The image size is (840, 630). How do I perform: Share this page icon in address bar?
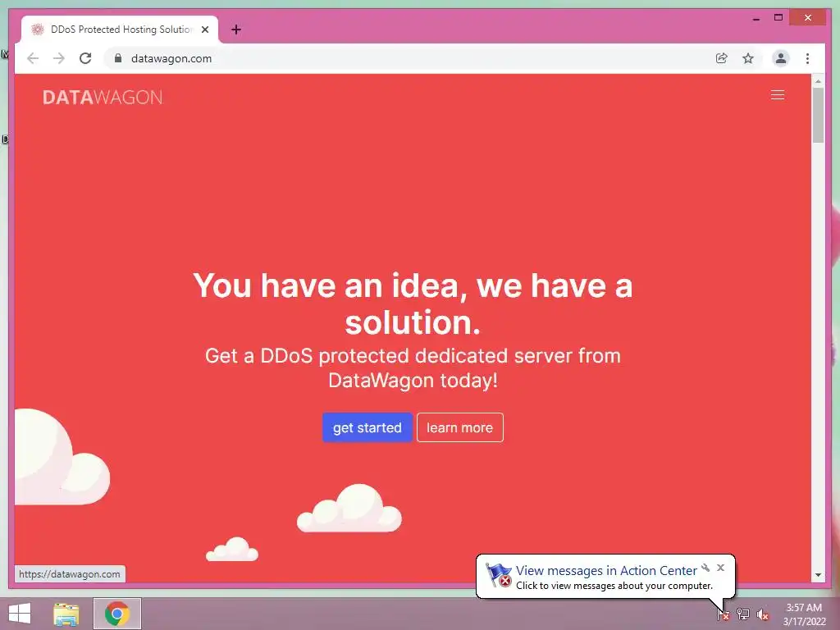pyautogui.click(x=722, y=58)
